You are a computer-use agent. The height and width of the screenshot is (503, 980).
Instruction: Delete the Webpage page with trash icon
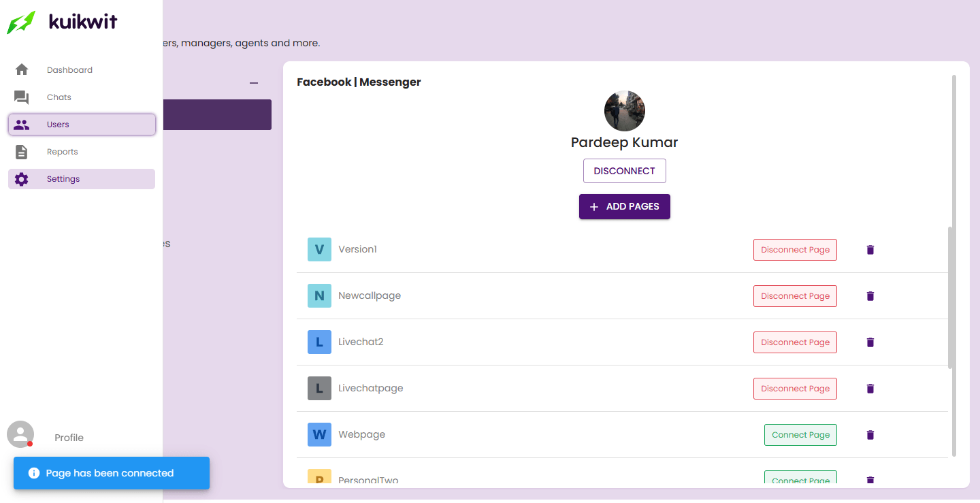tap(870, 435)
